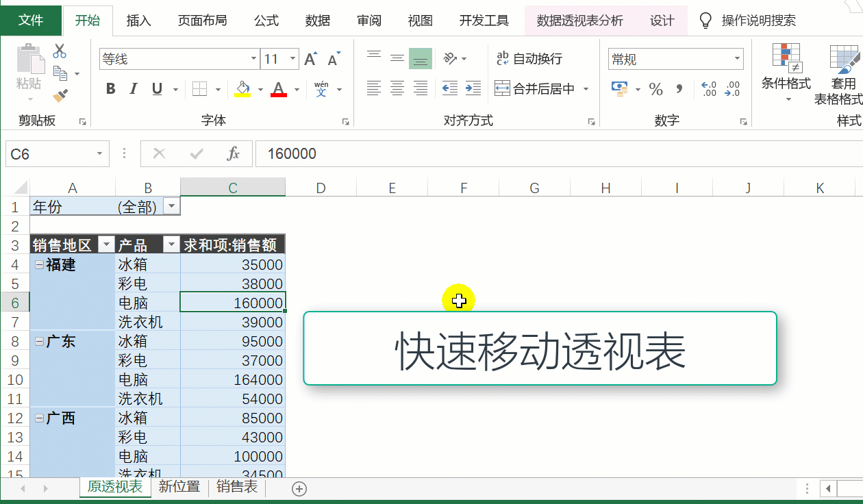Screen dimensions: 863x504
Task: Click the new sheet plus icon
Action: coord(299,488)
